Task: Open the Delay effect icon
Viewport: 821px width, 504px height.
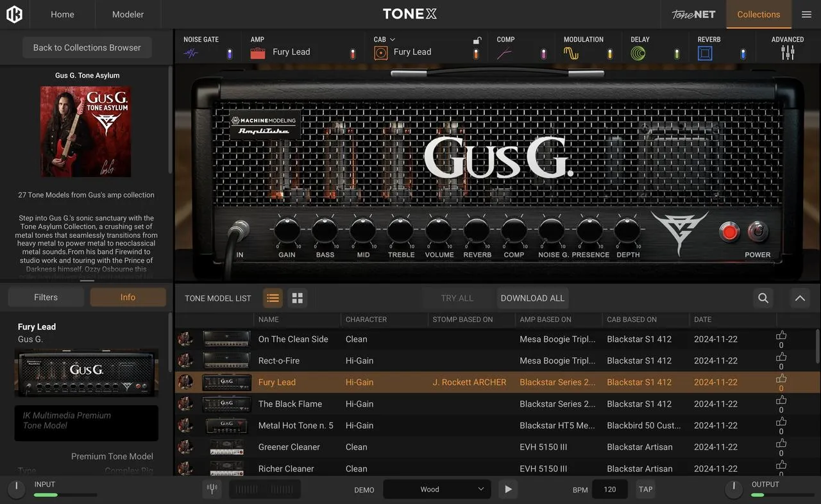Action: (x=638, y=53)
